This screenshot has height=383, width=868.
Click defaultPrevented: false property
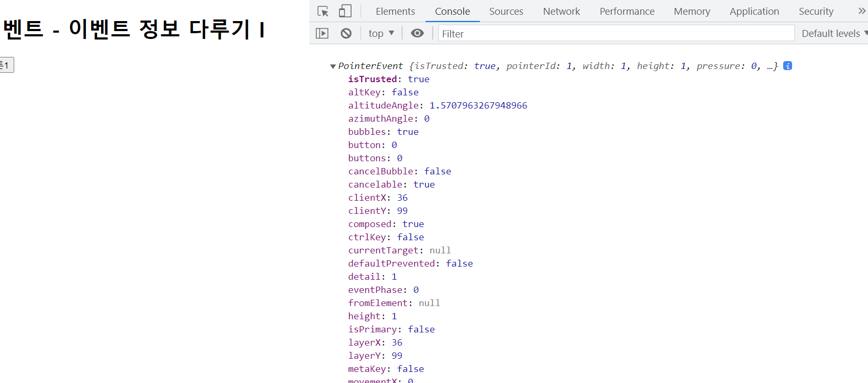click(x=410, y=263)
